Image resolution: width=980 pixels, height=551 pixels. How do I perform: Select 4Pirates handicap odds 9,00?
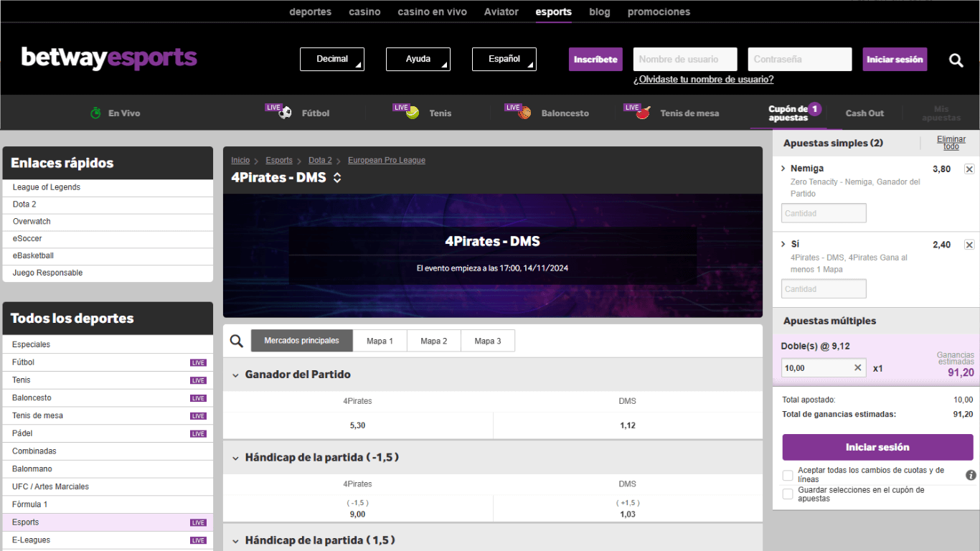coord(358,509)
